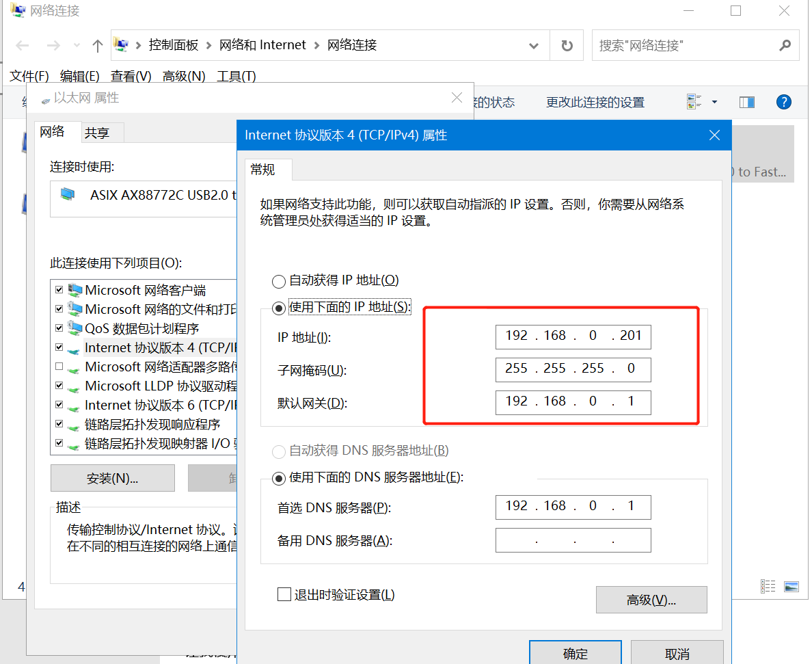Click the details view icon at bottom right
This screenshot has height=664, width=812.
point(768,587)
